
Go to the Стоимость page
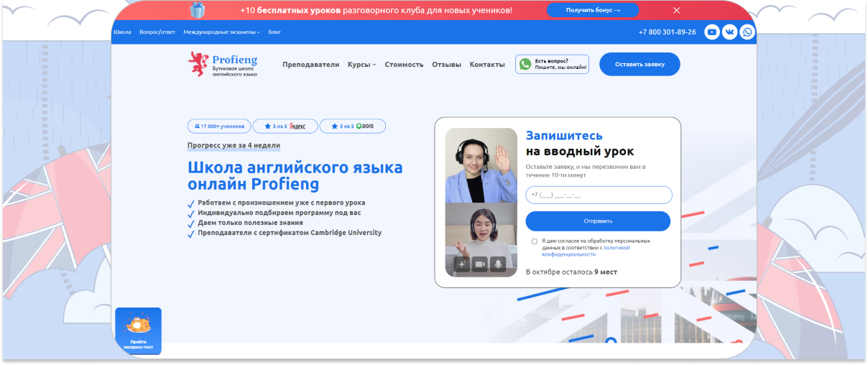pos(404,65)
